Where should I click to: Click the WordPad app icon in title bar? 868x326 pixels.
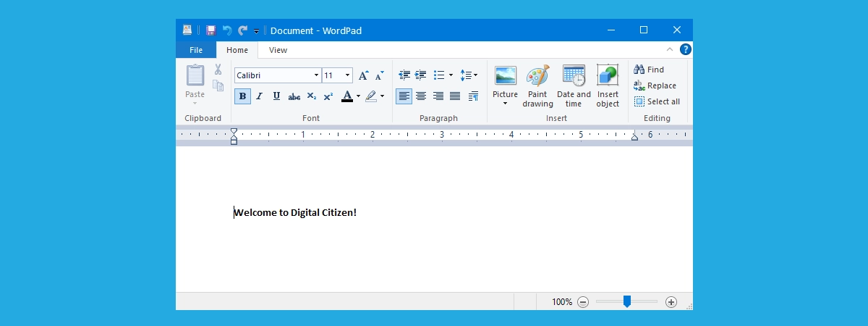(x=187, y=30)
